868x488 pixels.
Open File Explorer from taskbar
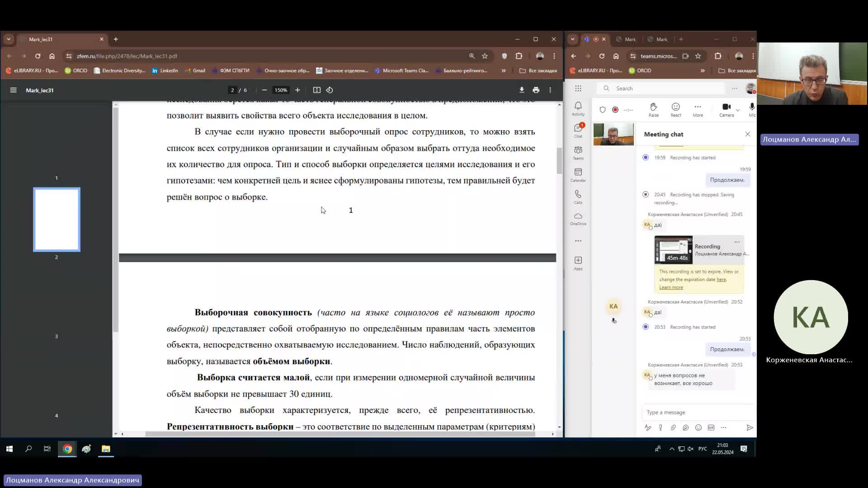pyautogui.click(x=106, y=449)
